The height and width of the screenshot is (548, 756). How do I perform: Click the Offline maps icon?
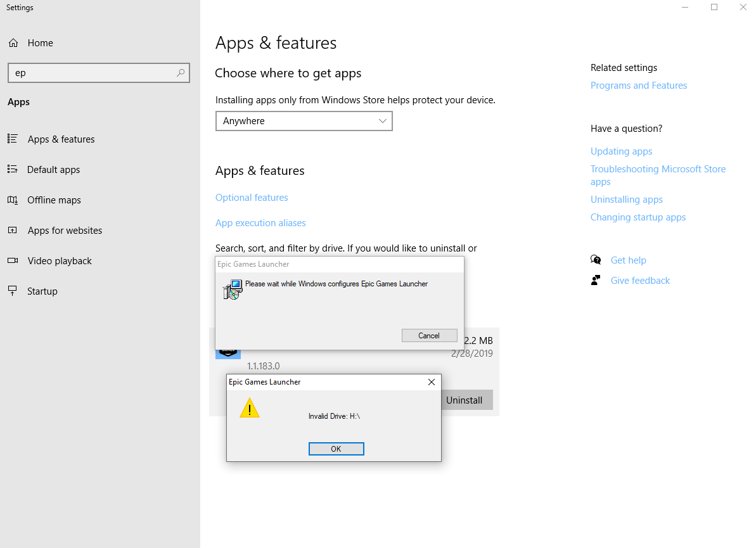pyautogui.click(x=13, y=200)
